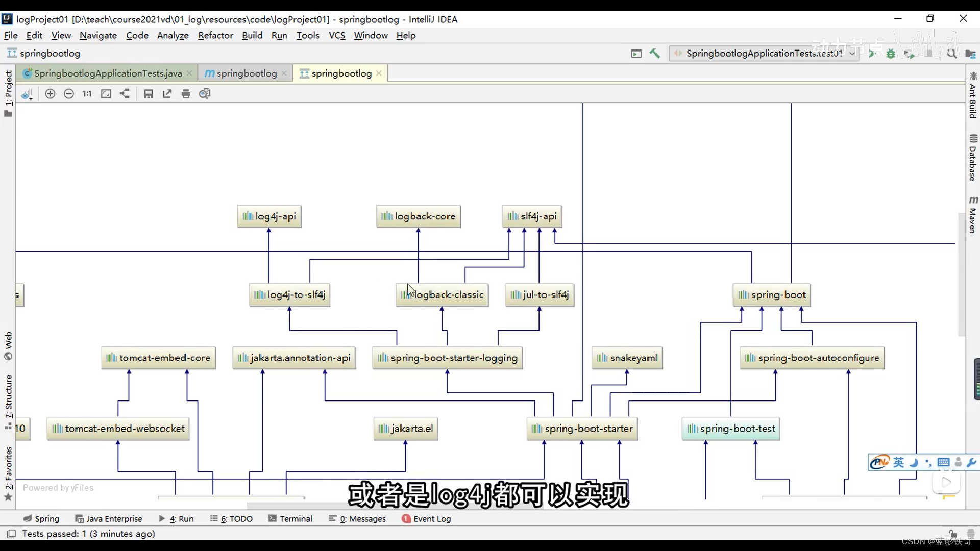
Task: Select the tomcat-embed-websocket node
Action: click(x=118, y=429)
